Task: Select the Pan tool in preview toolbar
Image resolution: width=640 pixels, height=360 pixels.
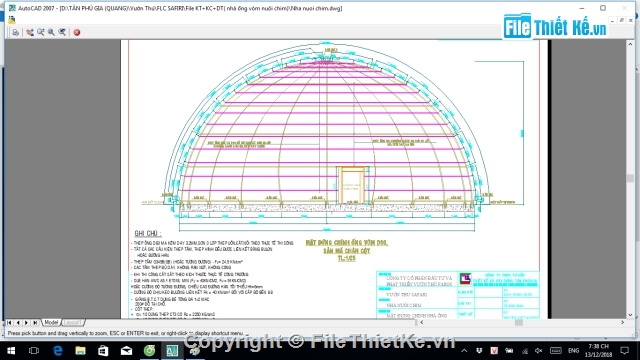Action: click(x=30, y=32)
